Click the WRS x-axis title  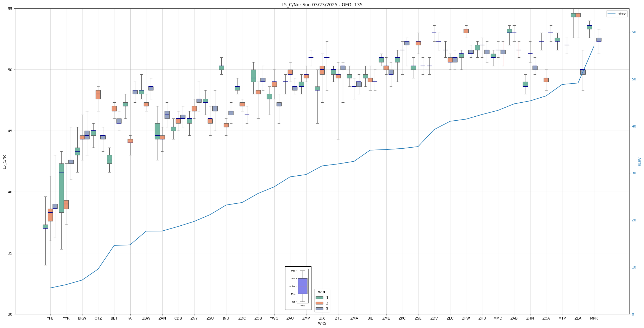click(x=322, y=323)
